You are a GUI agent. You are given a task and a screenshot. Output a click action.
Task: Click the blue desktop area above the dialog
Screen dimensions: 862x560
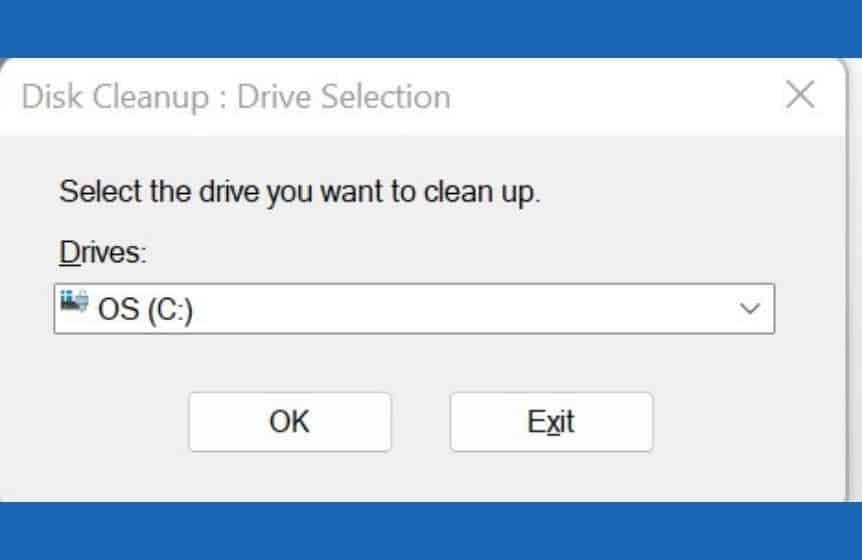tap(431, 27)
